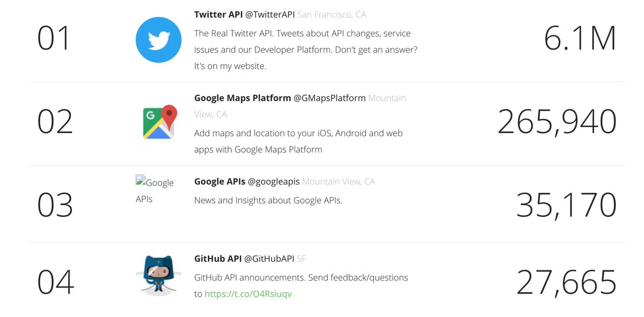Click the Add maps and location description

click(298, 141)
